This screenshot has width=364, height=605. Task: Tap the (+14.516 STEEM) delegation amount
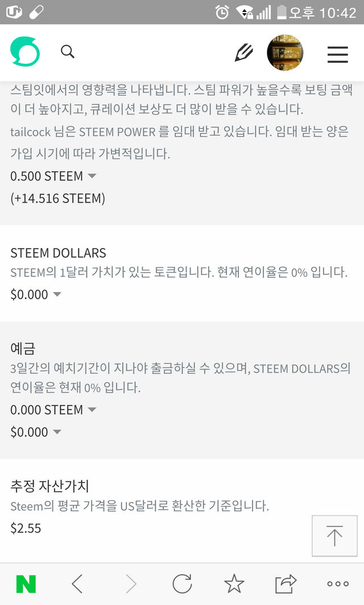tap(58, 198)
